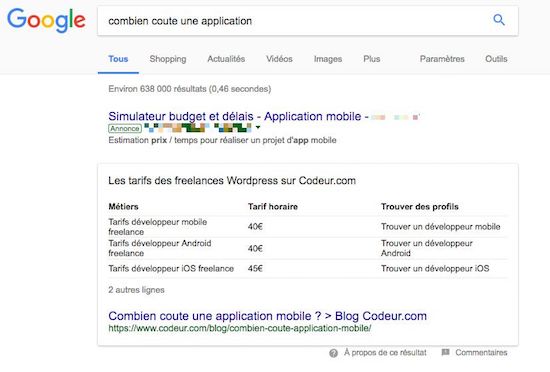The width and height of the screenshot is (550, 372).
Task: Click the Google logo
Action: (46, 20)
